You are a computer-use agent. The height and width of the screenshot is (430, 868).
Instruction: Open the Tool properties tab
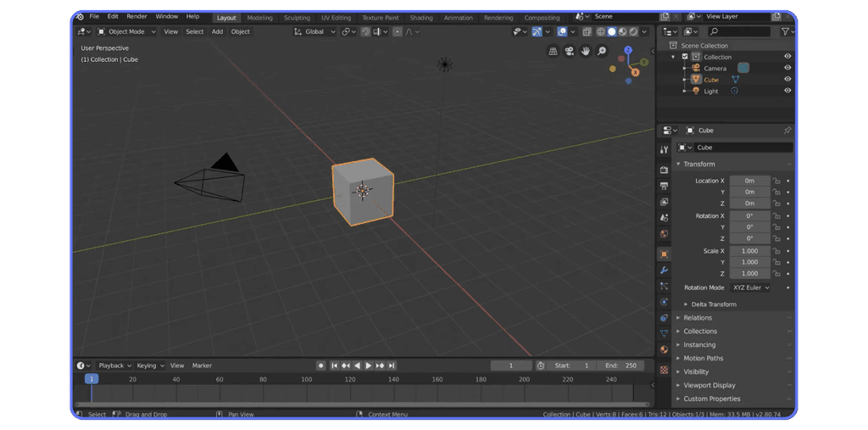665,149
